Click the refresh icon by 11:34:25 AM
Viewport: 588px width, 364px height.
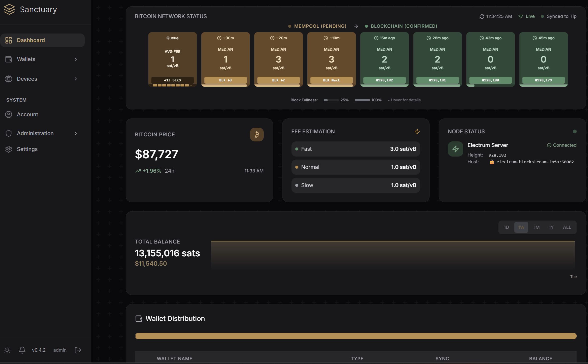coord(482,16)
